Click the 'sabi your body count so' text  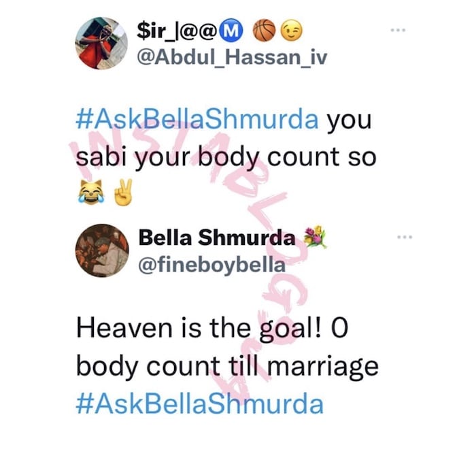[226, 157]
